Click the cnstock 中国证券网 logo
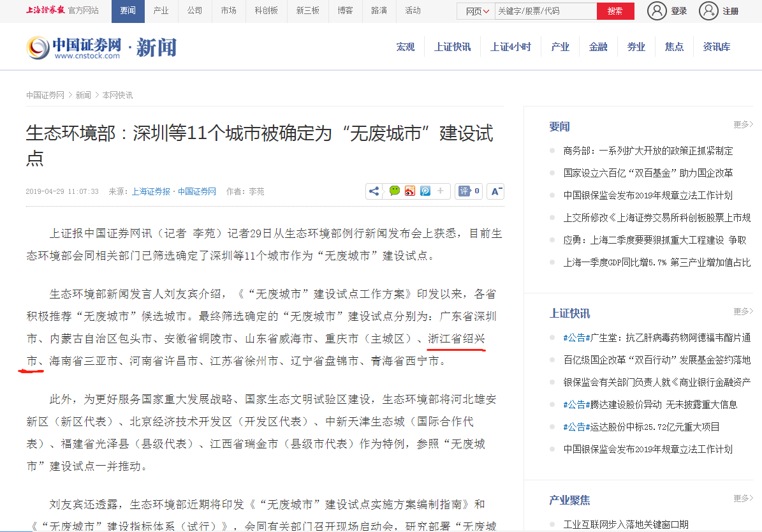 [74, 47]
